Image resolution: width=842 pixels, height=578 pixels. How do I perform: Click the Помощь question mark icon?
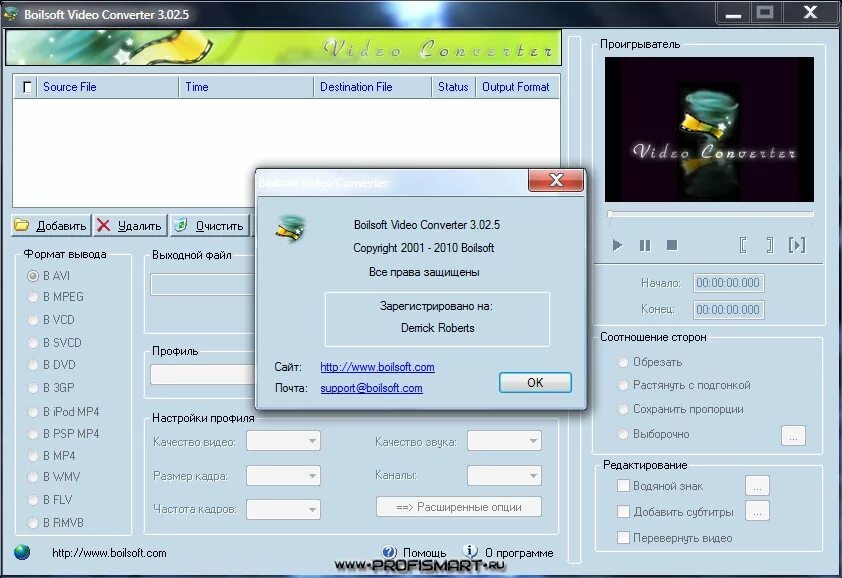coord(389,552)
